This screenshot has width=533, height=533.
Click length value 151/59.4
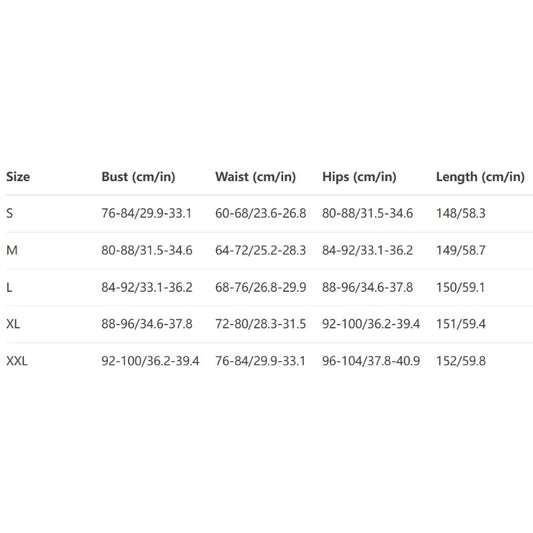click(461, 324)
